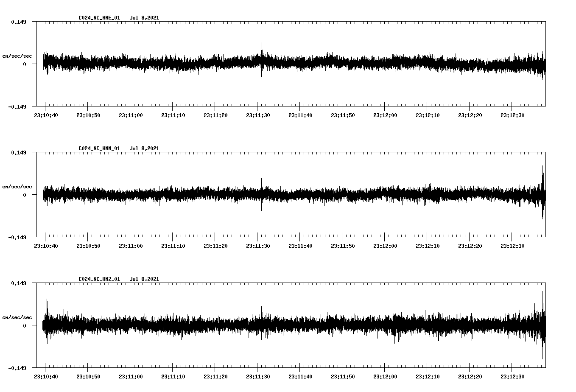Click the C024_NC_HNN_01 channel title

point(99,148)
